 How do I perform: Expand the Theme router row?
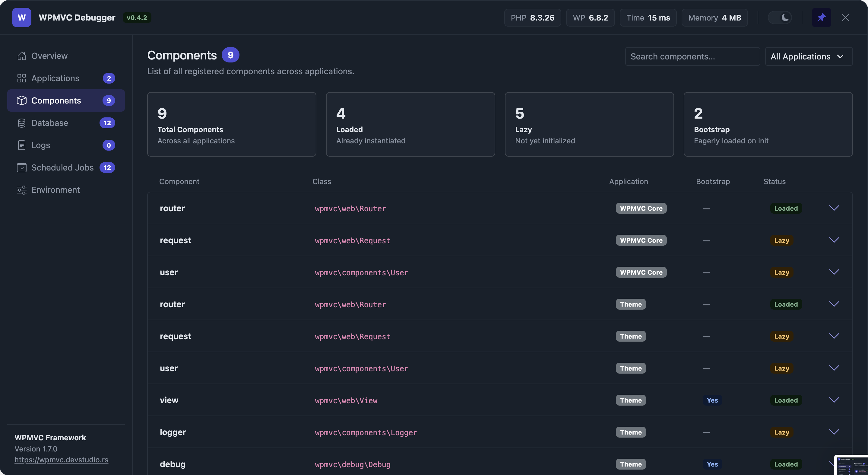[x=834, y=304]
